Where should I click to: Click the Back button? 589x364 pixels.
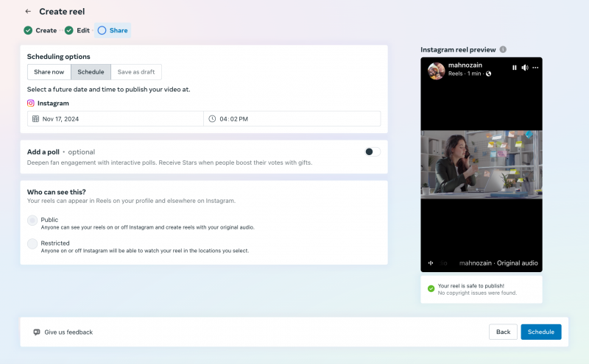pos(503,332)
